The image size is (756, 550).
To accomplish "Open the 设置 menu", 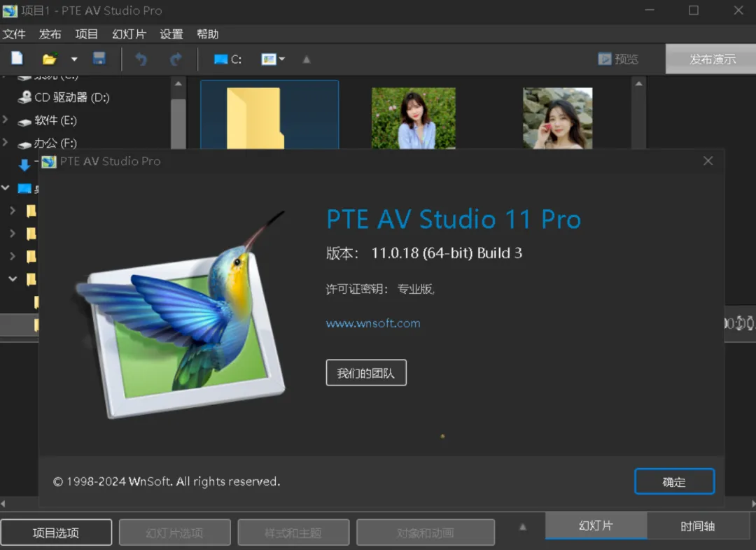I will (171, 34).
